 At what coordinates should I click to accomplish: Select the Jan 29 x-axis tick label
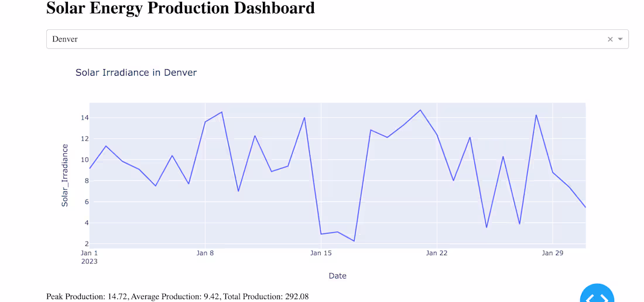point(553,253)
